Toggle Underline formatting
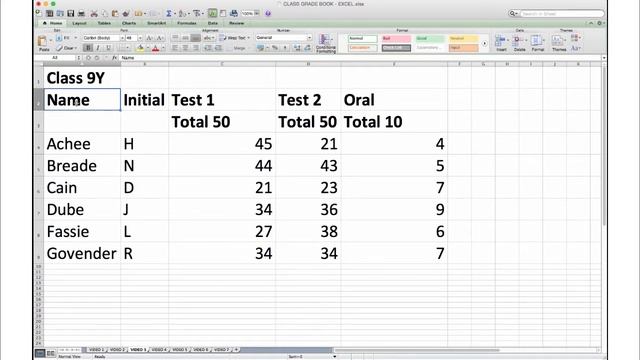Screen dimensions: 640x360 tap(108, 48)
